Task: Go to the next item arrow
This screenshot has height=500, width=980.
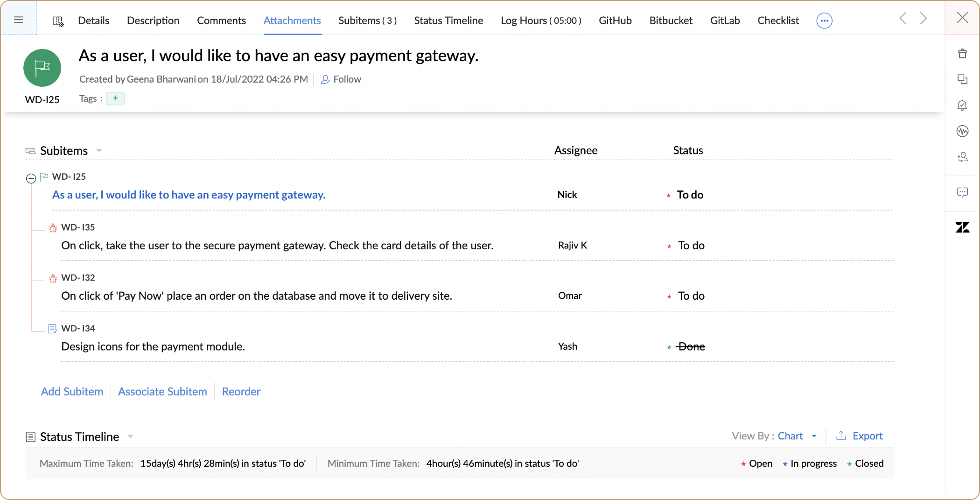Action: (924, 19)
